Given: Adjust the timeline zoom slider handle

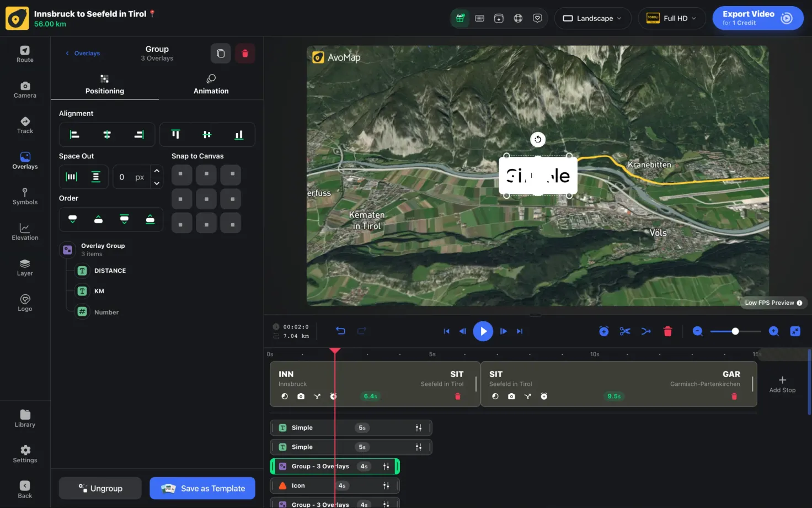Looking at the screenshot, I should 735,331.
